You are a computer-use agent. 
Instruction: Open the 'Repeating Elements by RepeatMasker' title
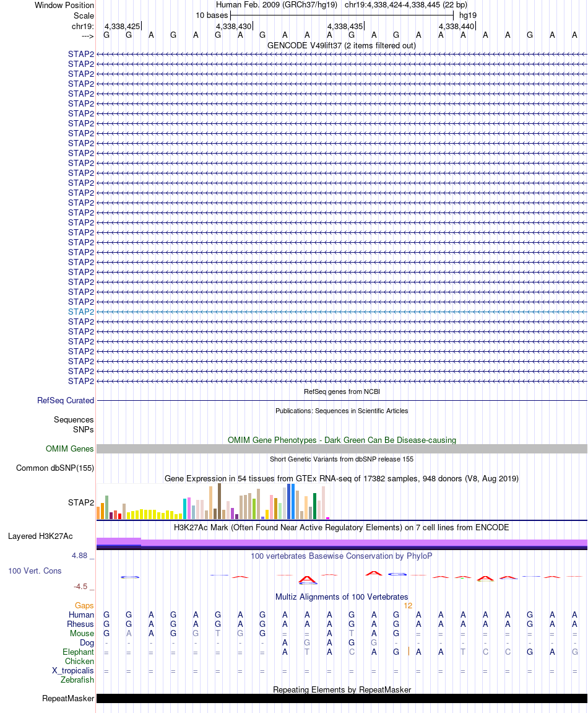(x=342, y=690)
